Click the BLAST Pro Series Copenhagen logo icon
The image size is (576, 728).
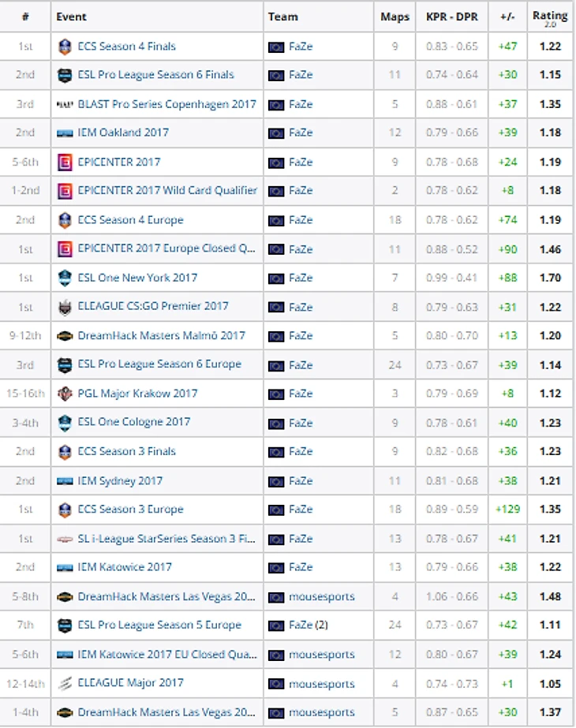click(65, 104)
